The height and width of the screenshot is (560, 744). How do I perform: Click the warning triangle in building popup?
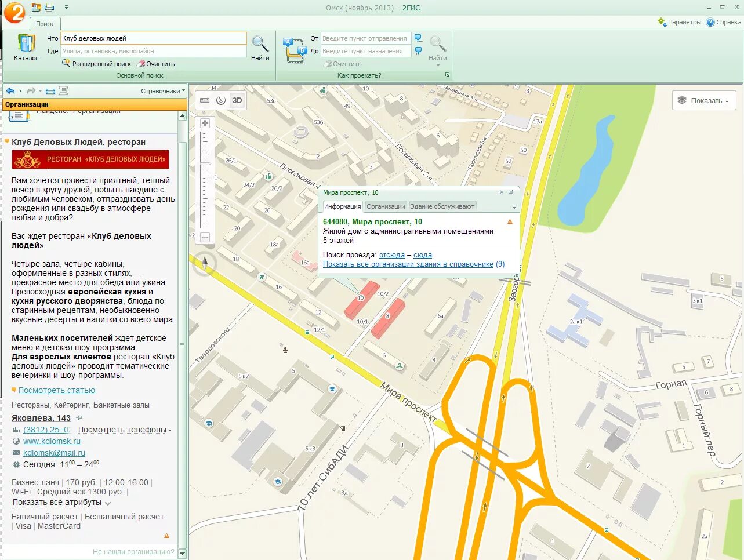coord(510,221)
